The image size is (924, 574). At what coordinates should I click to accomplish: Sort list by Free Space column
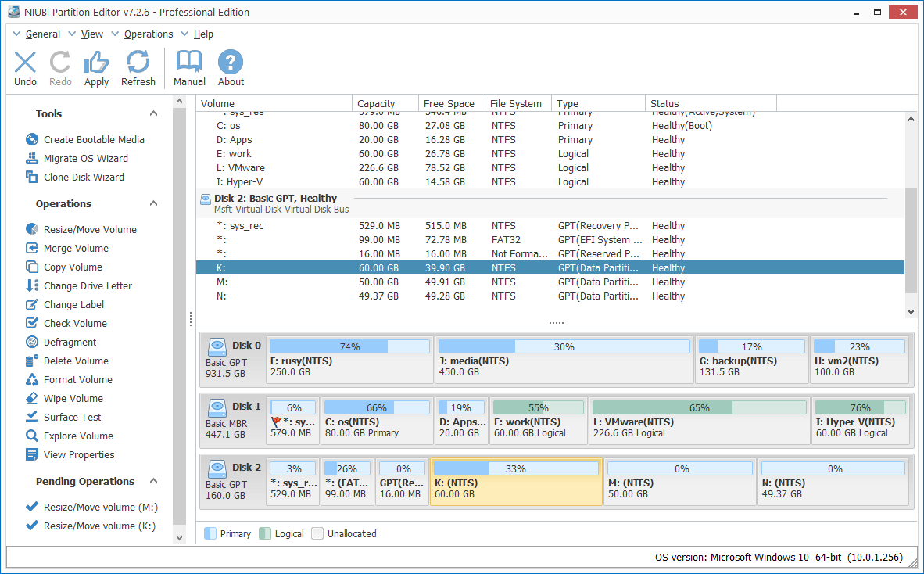coord(449,103)
